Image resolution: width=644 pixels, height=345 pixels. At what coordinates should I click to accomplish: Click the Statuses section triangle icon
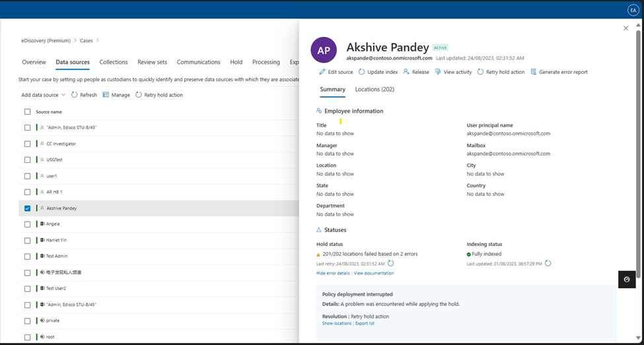(x=319, y=230)
